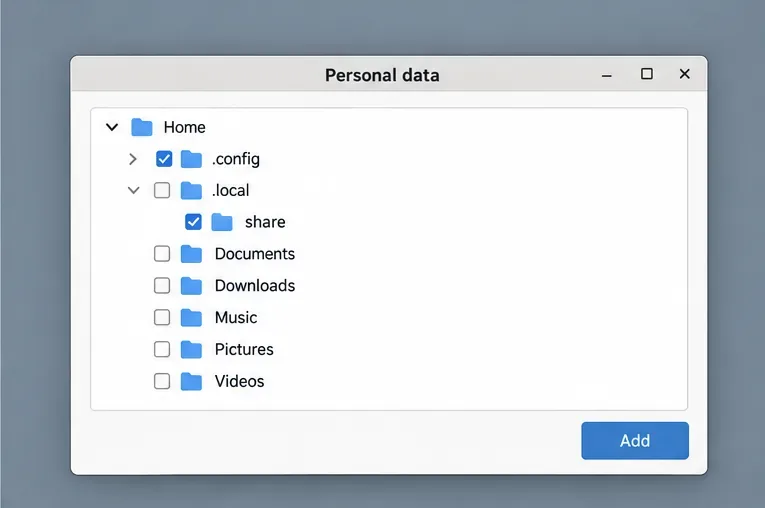
Task: Click the Documents folder icon
Action: (x=191, y=254)
